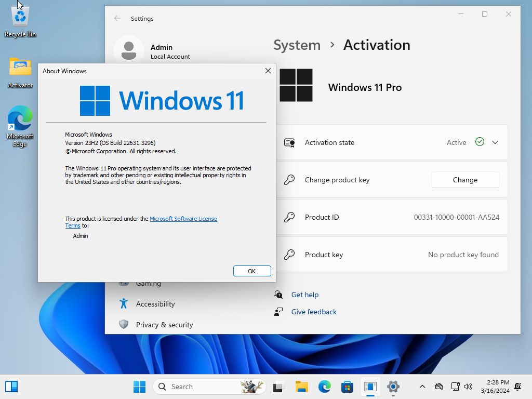Switch to About Windows app on taskbar
532x399 pixels.
point(370,387)
